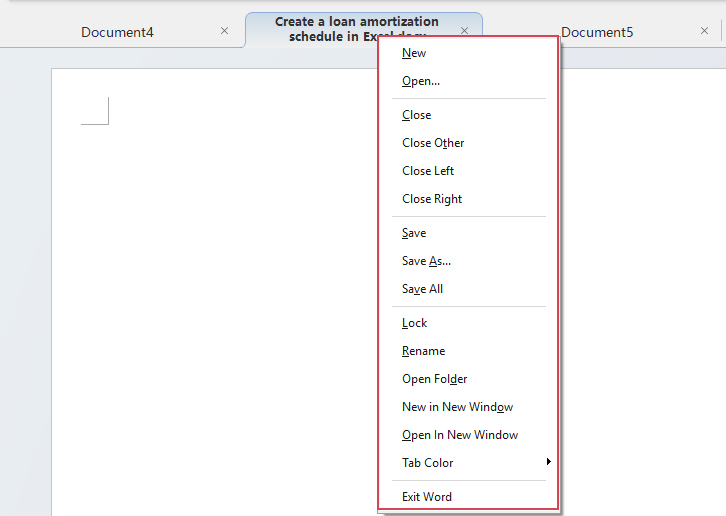Lock the current document tab
This screenshot has height=516, width=726.
[415, 323]
